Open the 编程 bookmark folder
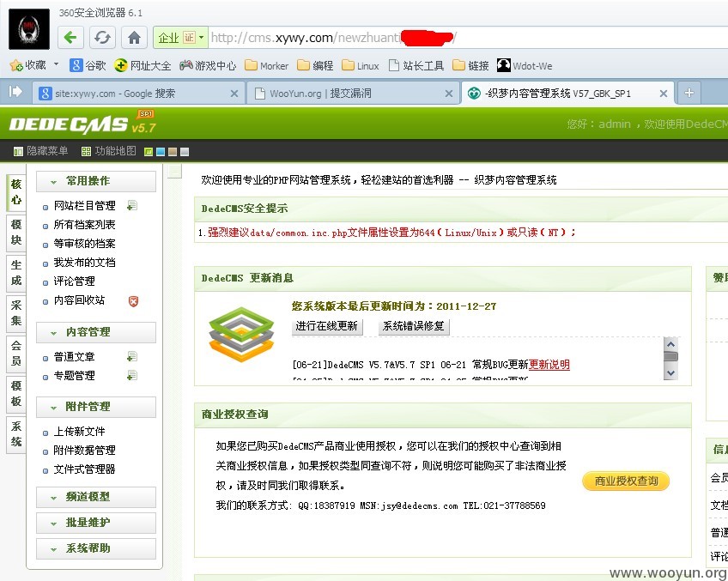 [x=315, y=65]
